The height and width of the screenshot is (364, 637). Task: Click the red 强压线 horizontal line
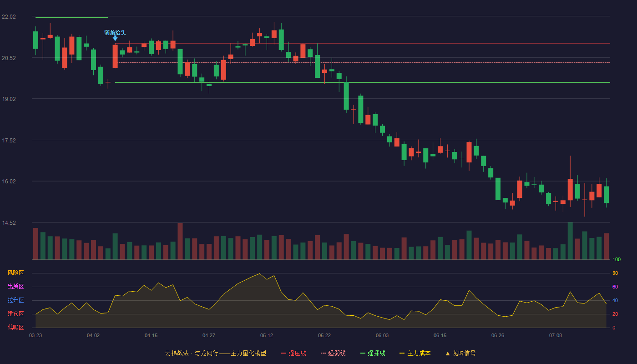(x=362, y=43)
